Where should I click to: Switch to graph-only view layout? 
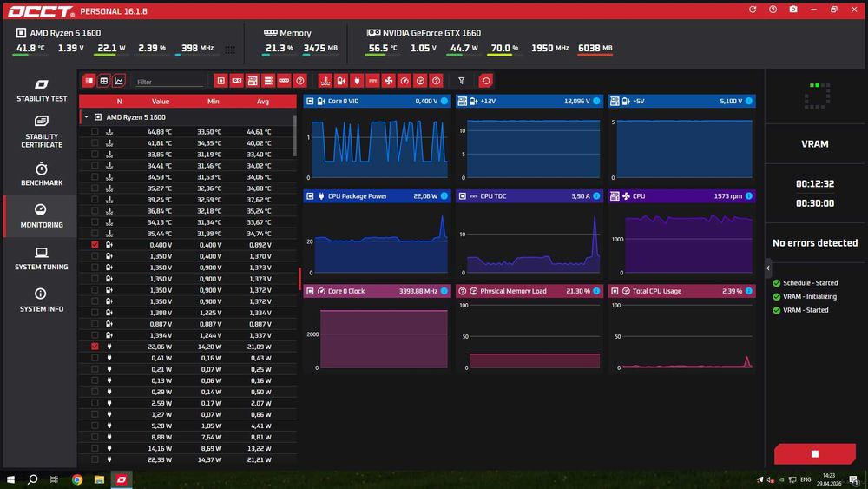[x=118, y=81]
